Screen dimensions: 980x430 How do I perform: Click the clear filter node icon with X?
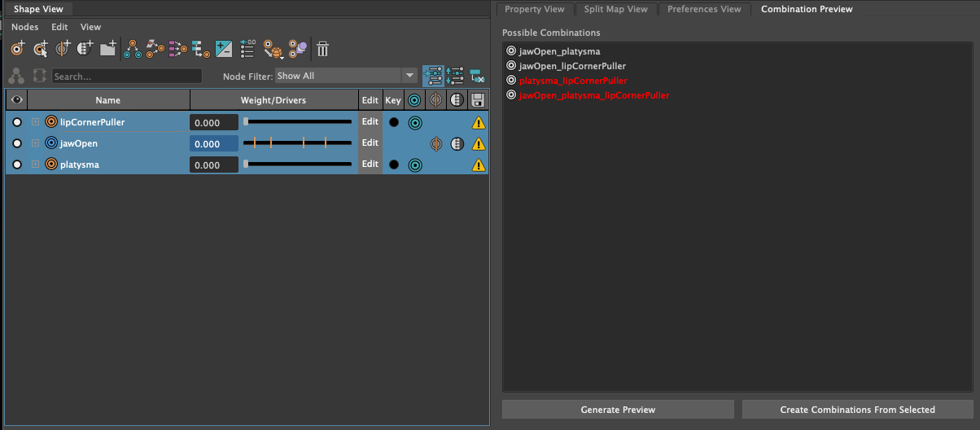(478, 76)
